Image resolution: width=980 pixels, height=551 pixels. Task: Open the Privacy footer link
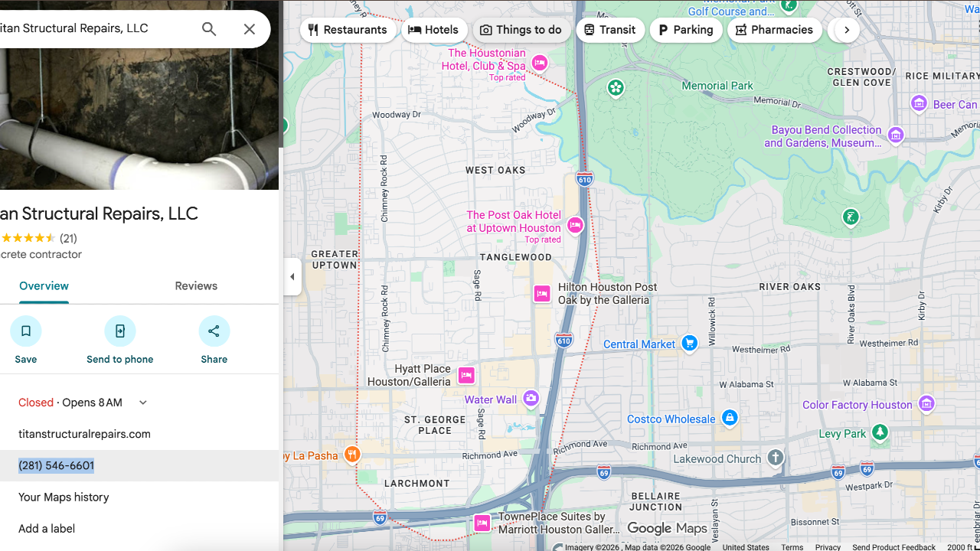(828, 547)
